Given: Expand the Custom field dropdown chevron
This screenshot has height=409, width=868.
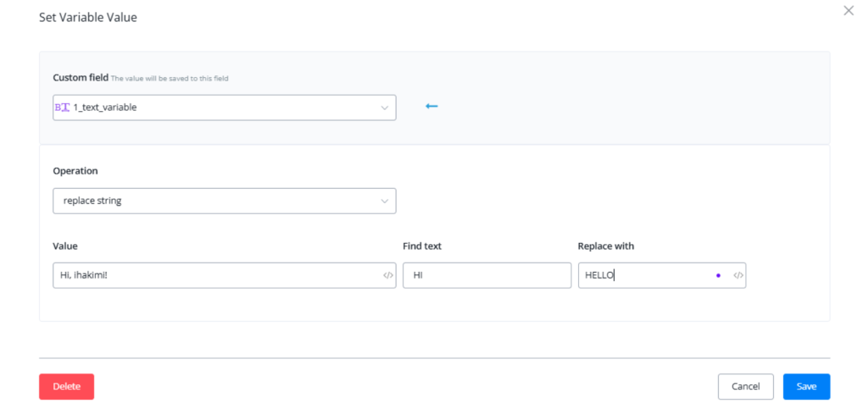Looking at the screenshot, I should (x=384, y=108).
